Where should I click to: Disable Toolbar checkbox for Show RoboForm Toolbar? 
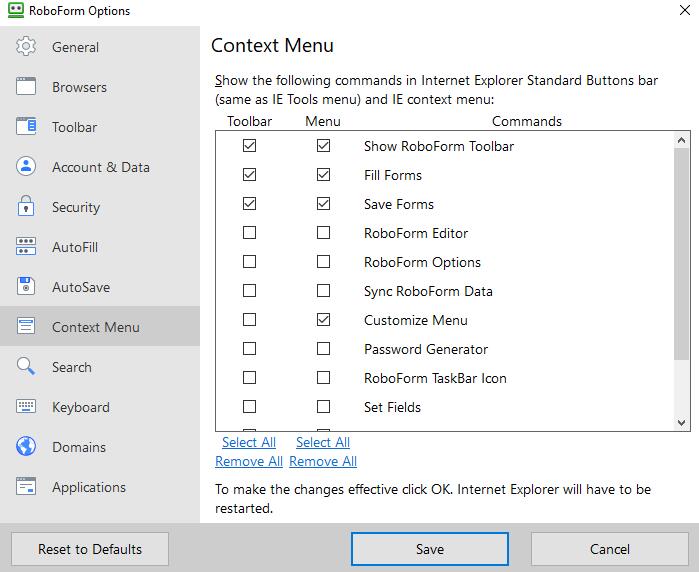pos(249,146)
